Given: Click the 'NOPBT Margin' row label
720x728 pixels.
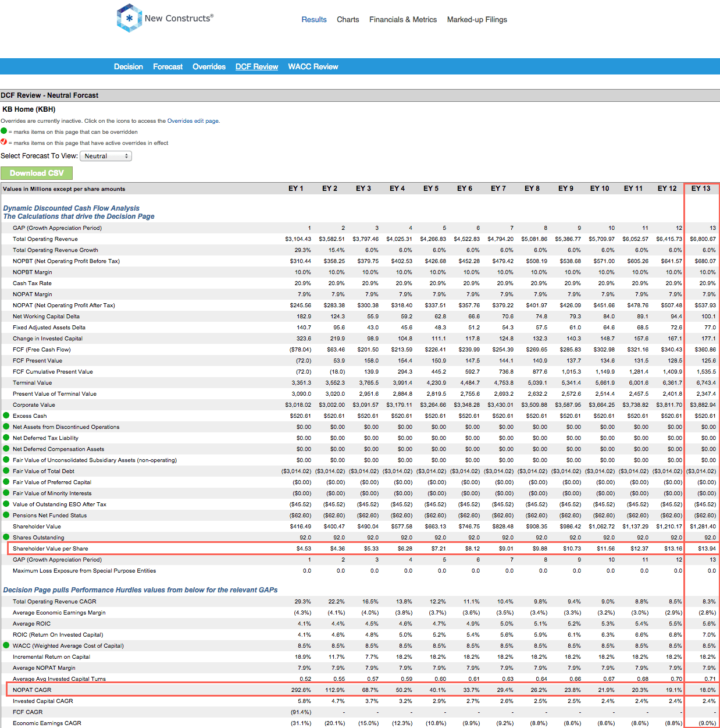Looking at the screenshot, I should pyautogui.click(x=33, y=272).
